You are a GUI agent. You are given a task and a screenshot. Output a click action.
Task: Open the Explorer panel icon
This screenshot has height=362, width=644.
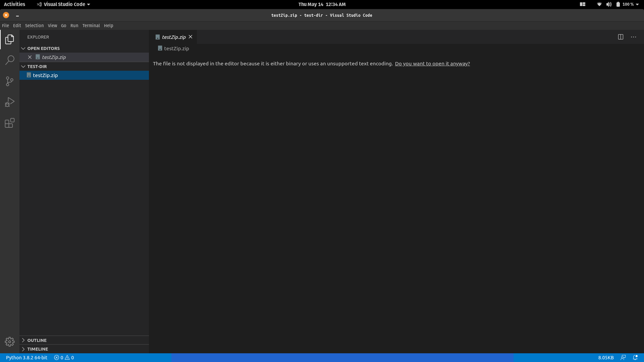[x=9, y=39]
